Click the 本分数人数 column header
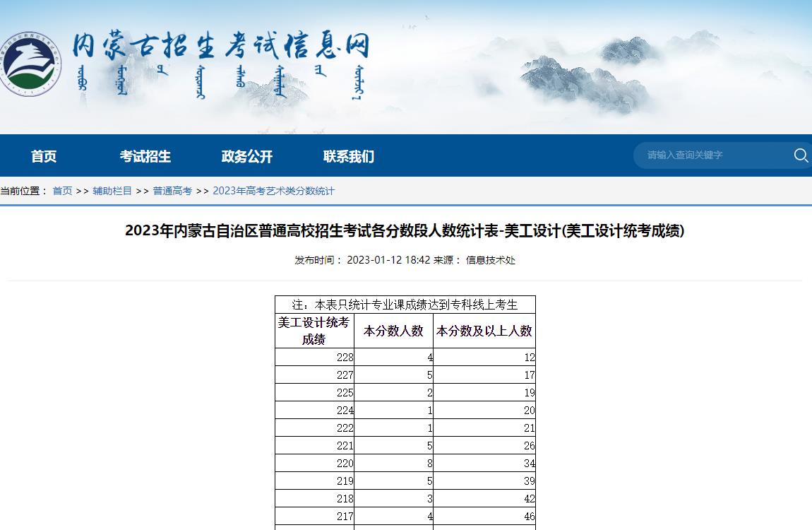812x530 pixels. [393, 331]
